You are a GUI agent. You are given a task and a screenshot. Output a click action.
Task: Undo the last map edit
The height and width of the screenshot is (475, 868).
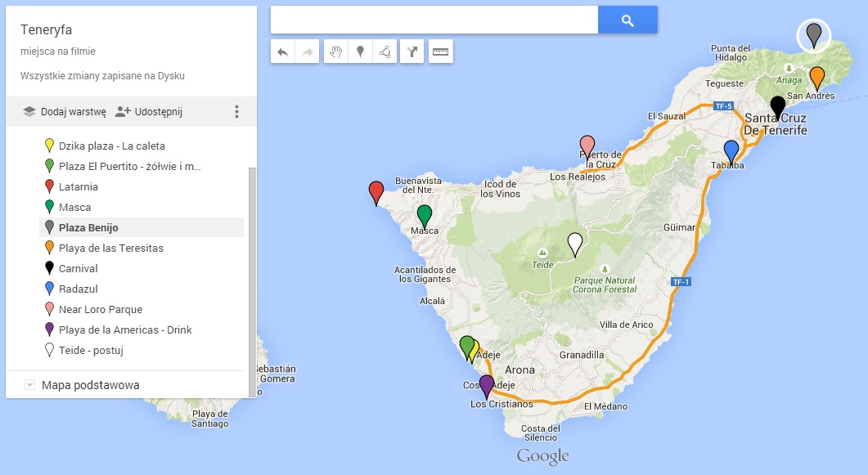coord(283,52)
